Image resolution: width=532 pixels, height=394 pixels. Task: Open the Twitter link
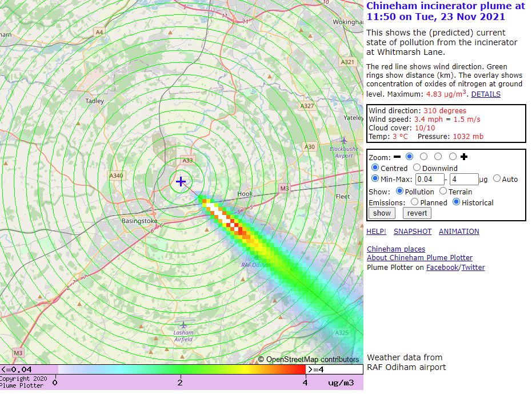pyautogui.click(x=473, y=267)
